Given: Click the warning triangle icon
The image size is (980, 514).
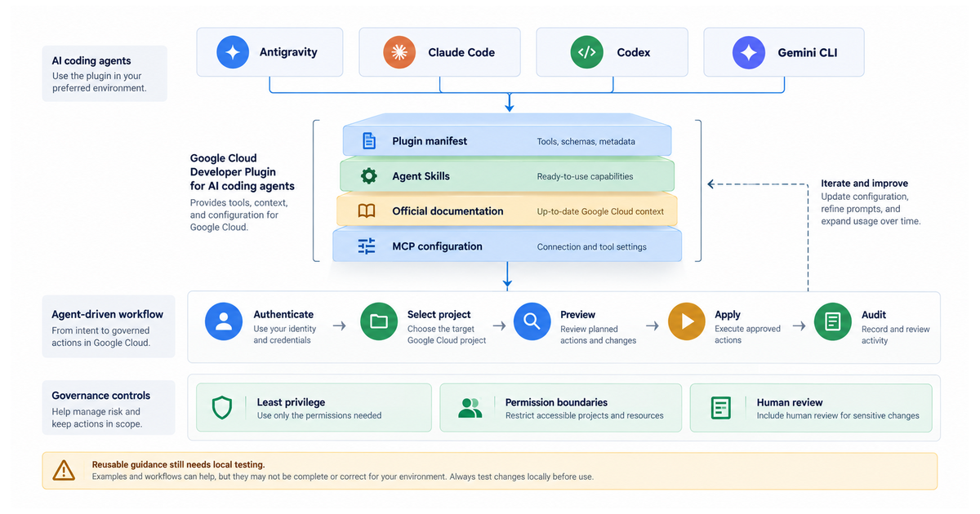Looking at the screenshot, I should [x=64, y=471].
